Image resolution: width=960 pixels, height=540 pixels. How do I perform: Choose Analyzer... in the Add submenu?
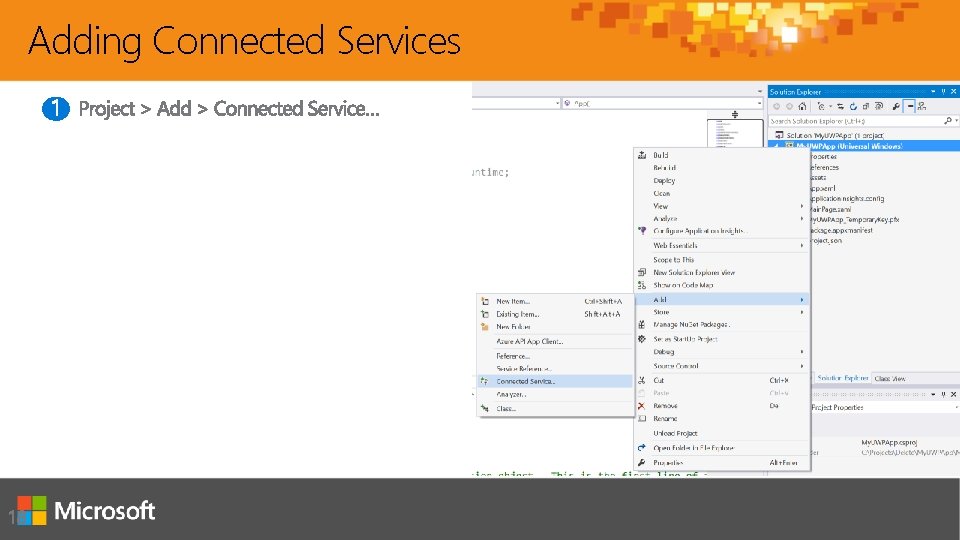[x=511, y=395]
